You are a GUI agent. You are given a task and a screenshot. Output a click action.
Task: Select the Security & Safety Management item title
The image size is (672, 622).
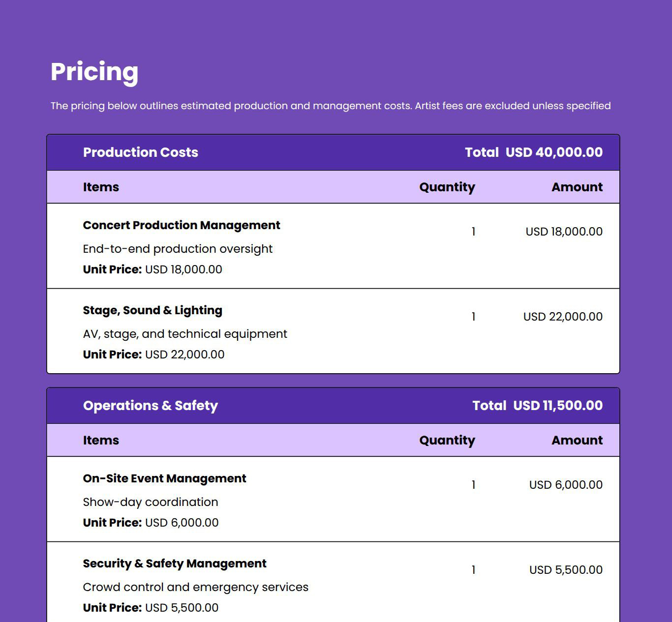(175, 563)
